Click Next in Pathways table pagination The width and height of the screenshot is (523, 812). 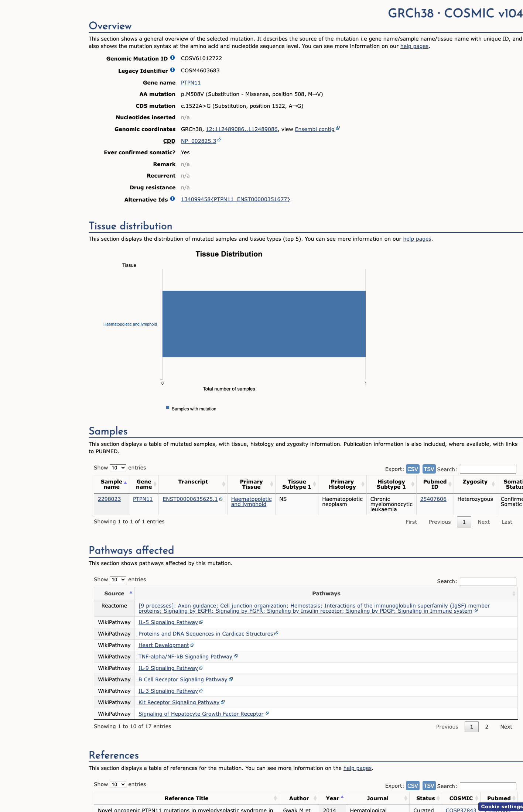[x=506, y=726]
